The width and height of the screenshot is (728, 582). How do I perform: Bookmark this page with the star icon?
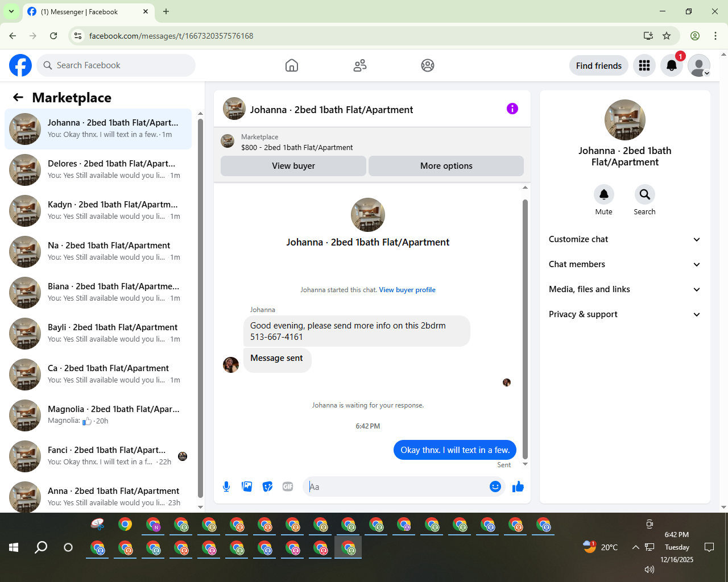[x=667, y=36]
